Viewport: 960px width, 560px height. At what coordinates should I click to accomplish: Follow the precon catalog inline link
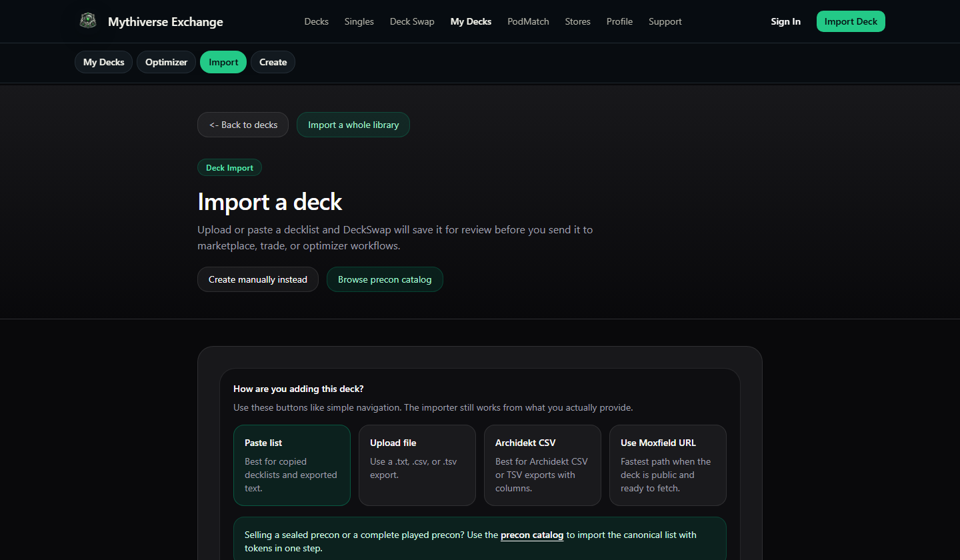point(532,535)
